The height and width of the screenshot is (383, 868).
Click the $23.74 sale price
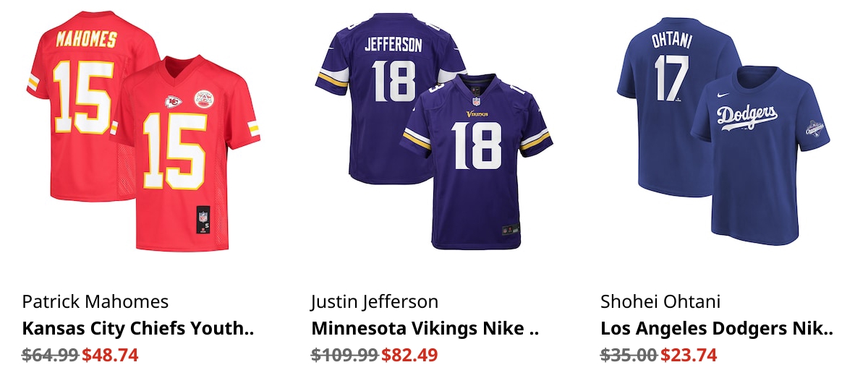(x=689, y=355)
